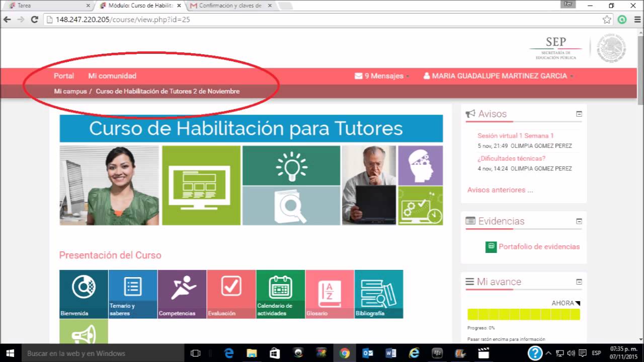
Task: Click the Curso de Habilitación de Tutores breadcrumb
Action: pyautogui.click(x=168, y=92)
